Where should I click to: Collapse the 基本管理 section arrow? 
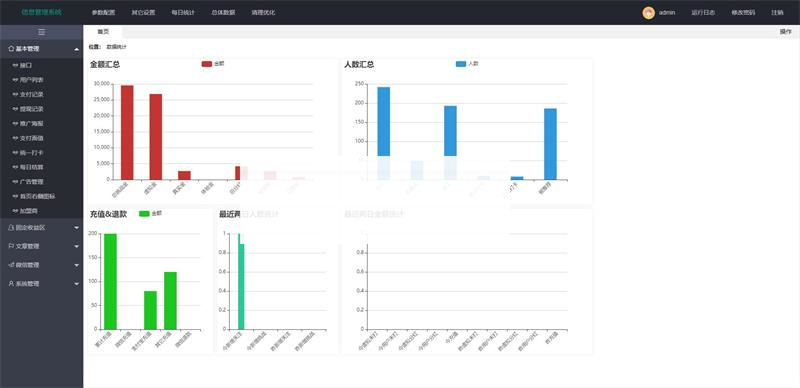[x=77, y=50]
